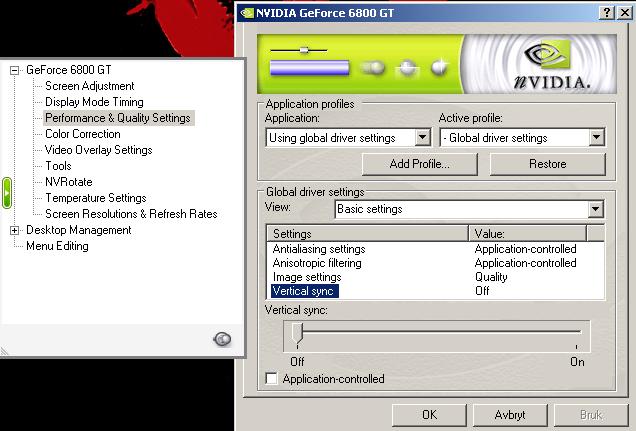Select Menu Editing tree item
The image size is (636, 431).
(57, 246)
